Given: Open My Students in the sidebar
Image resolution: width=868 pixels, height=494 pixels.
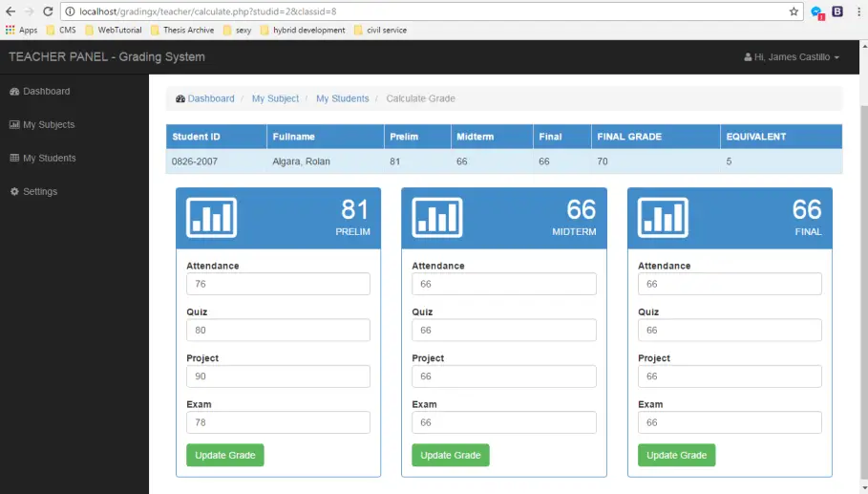Looking at the screenshot, I should point(49,159).
